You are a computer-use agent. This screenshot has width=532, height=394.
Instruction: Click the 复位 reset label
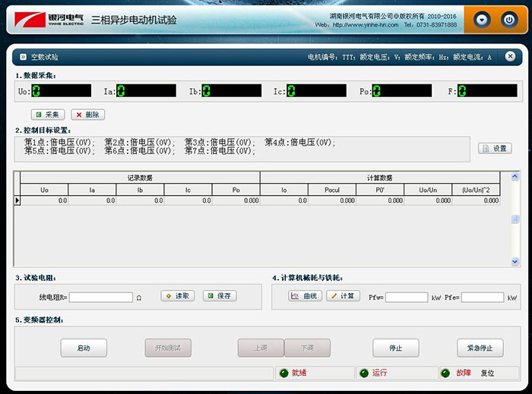[x=487, y=374]
